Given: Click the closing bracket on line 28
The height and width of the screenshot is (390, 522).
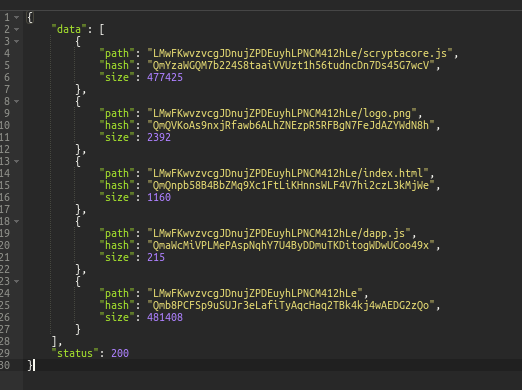Looking at the screenshot, I should point(54,341).
